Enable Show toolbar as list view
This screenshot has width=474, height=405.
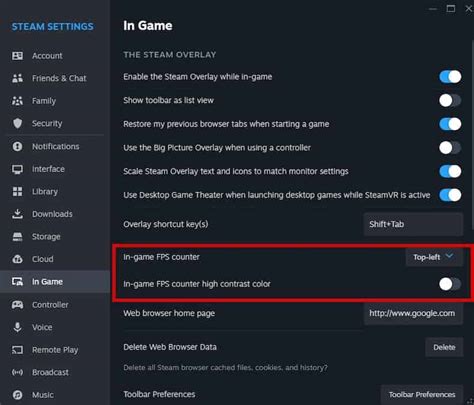tap(450, 100)
